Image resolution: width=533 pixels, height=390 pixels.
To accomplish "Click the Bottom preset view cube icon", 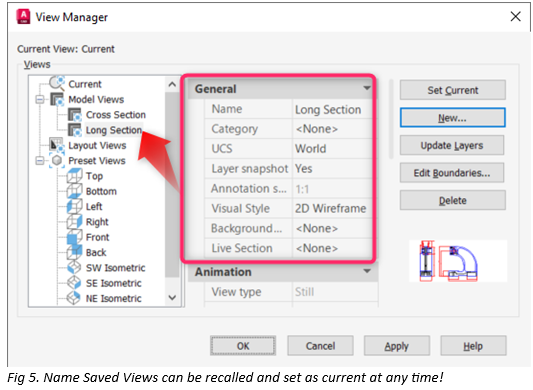I will tap(74, 191).
